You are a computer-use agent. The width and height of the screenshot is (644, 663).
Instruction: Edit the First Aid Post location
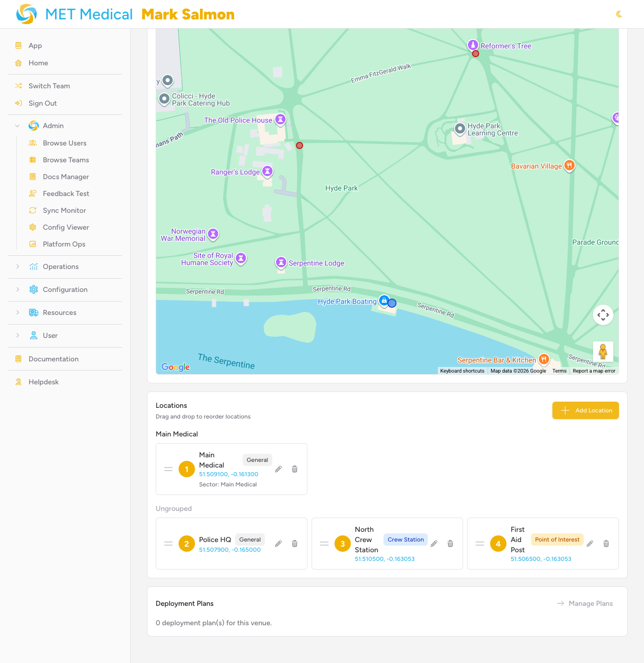(590, 544)
